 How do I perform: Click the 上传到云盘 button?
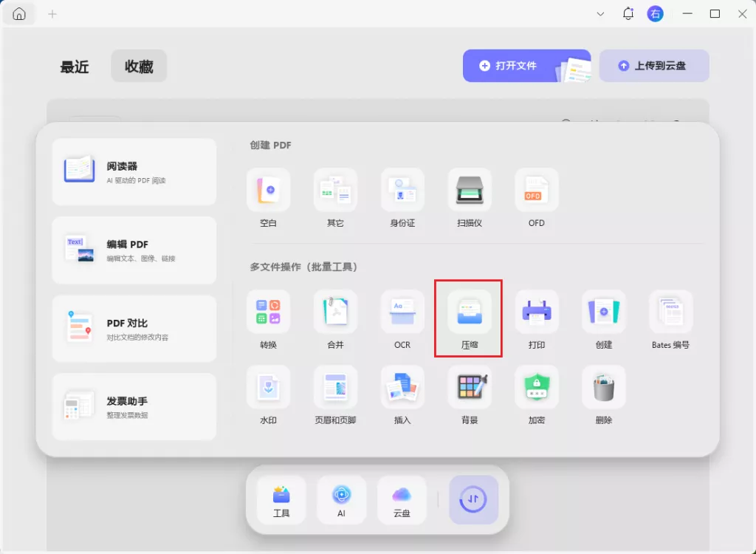654,66
